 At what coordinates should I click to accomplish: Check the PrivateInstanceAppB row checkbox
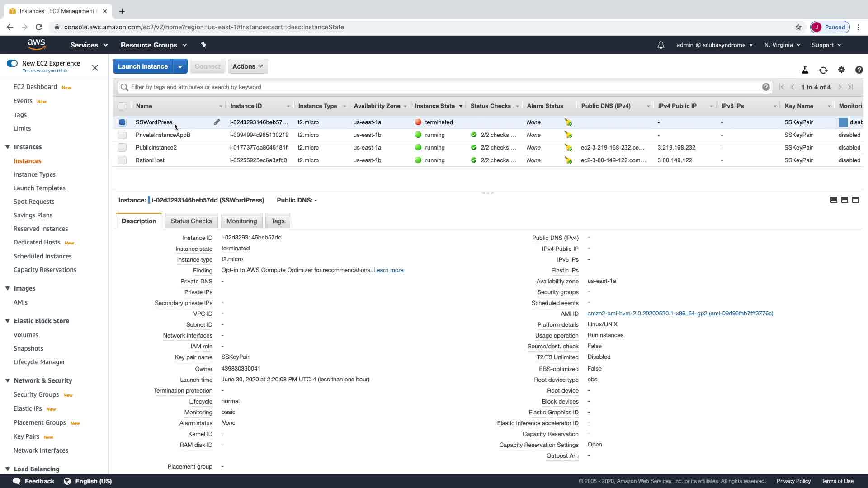[x=122, y=135]
